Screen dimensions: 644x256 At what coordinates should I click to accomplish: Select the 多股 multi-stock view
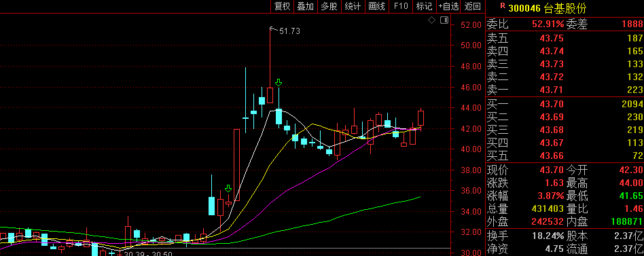click(329, 6)
